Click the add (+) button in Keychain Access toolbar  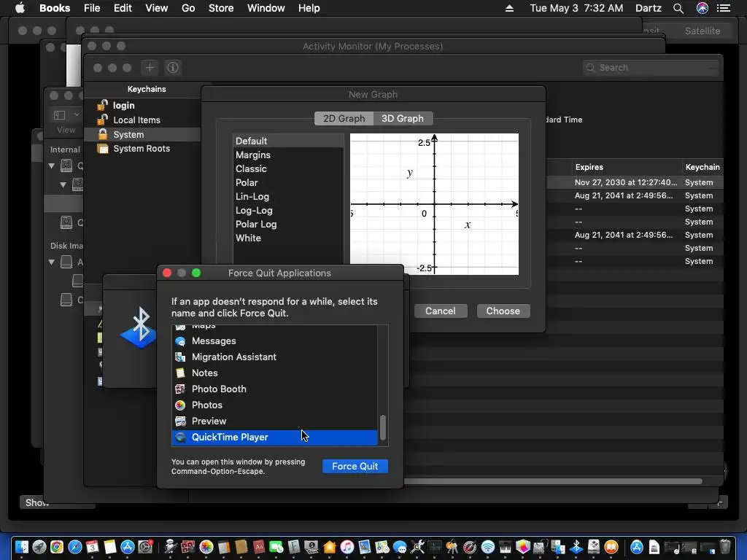150,68
